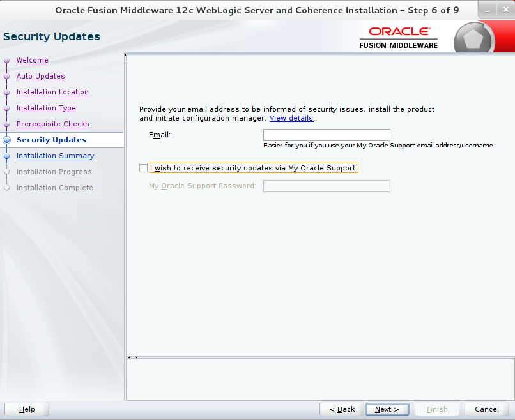
Task: Jump to the Installation Summary step
Action: click(56, 156)
